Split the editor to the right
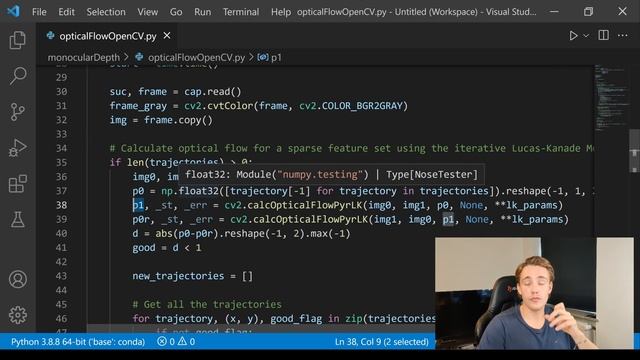Viewport: 640px width, 360px height. (x=603, y=36)
